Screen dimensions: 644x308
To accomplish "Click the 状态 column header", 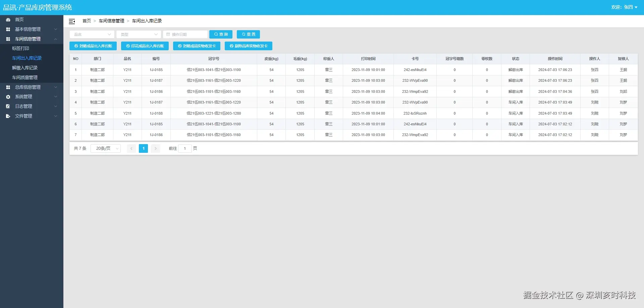I will [x=516, y=59].
